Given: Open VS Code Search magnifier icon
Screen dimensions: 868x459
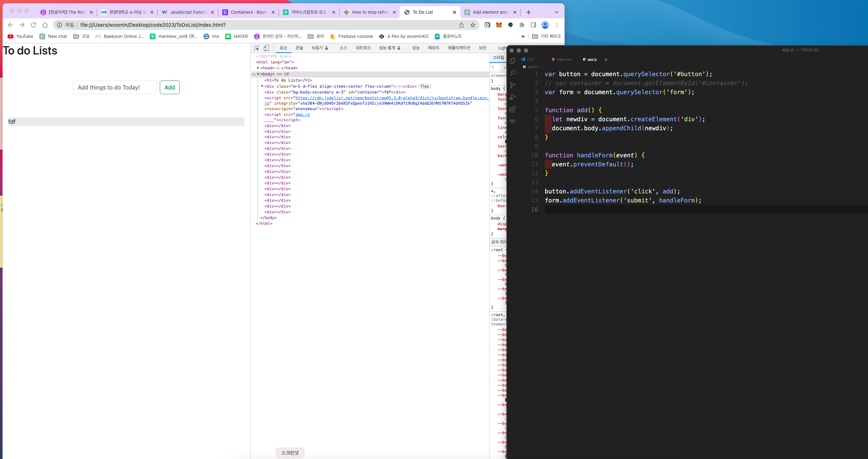Looking at the screenshot, I should (x=512, y=73).
